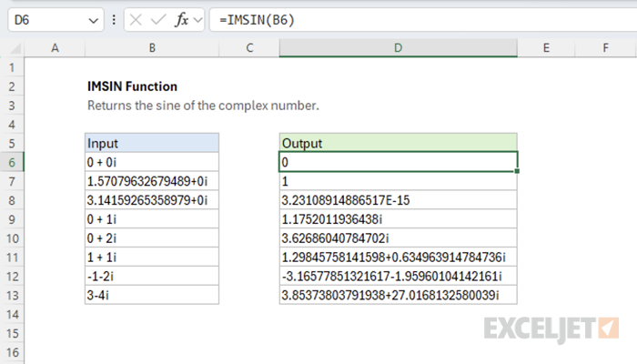This screenshot has width=637, height=364.
Task: Select column E header
Action: (546, 48)
